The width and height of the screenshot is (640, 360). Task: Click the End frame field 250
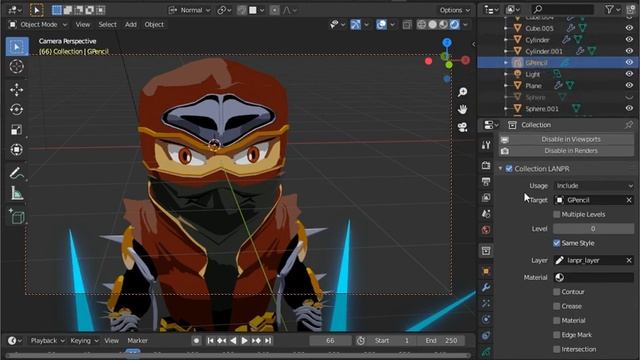[442, 340]
